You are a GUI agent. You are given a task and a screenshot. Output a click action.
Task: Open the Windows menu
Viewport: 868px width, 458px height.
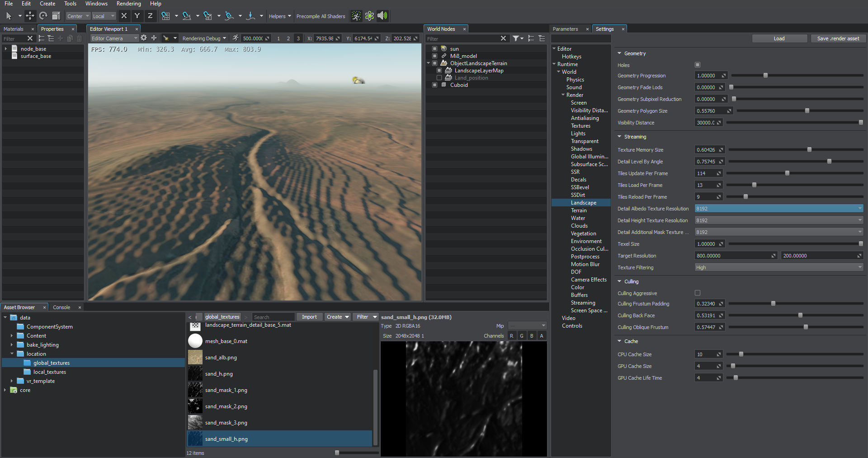(x=96, y=4)
